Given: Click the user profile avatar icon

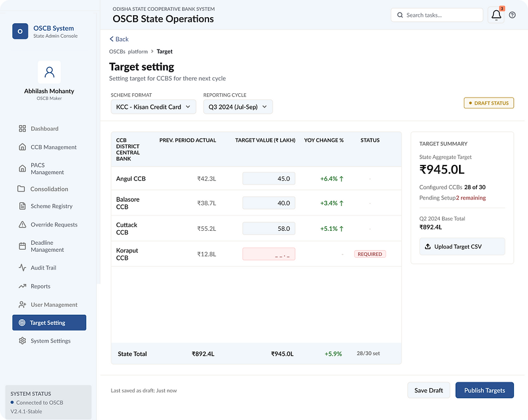Looking at the screenshot, I should [x=49, y=72].
